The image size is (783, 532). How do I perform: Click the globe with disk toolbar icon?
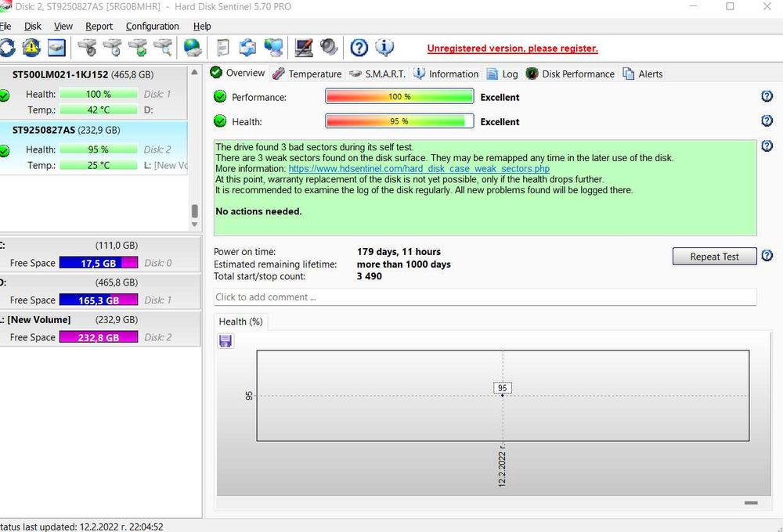[193, 48]
